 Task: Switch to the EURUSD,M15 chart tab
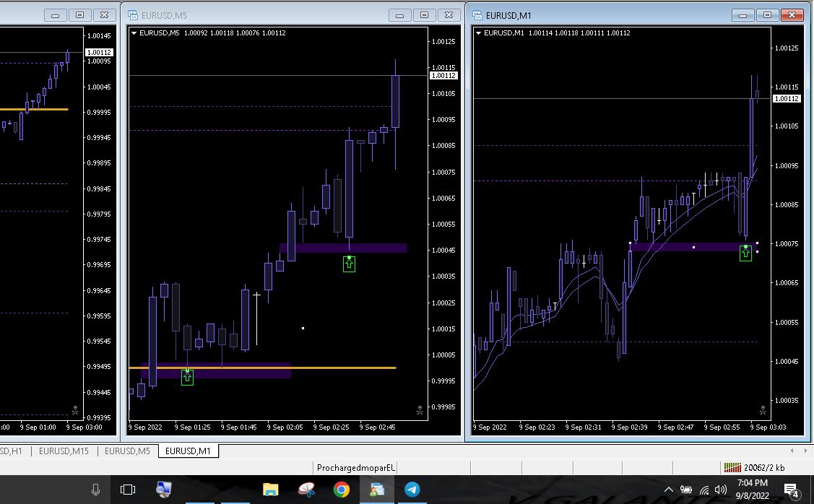(64, 451)
